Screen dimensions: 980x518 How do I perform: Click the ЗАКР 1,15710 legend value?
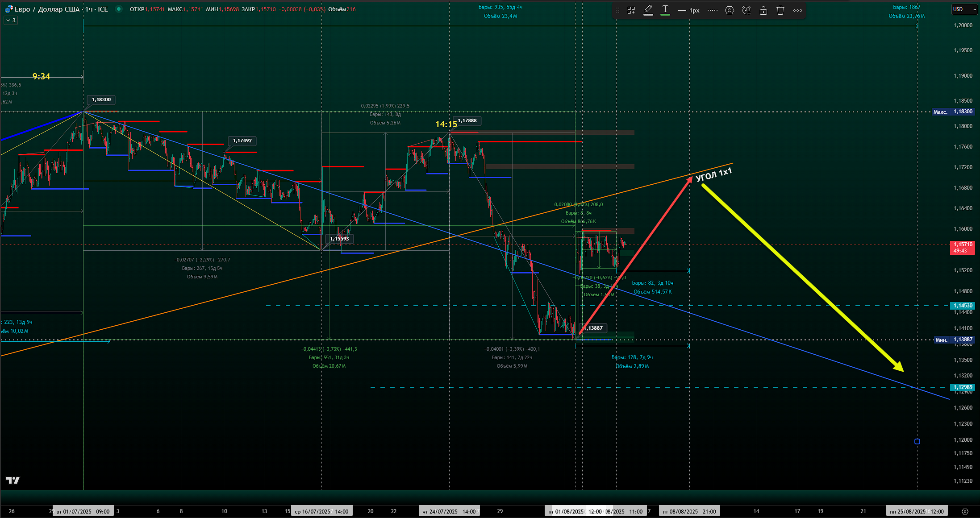[x=259, y=9]
